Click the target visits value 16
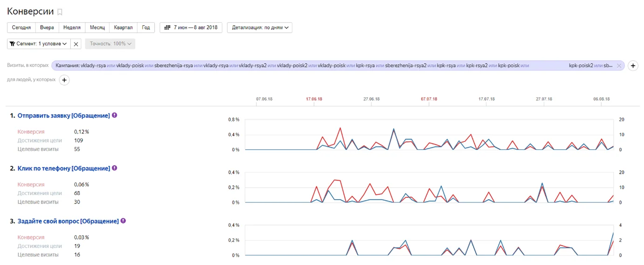 point(77,255)
